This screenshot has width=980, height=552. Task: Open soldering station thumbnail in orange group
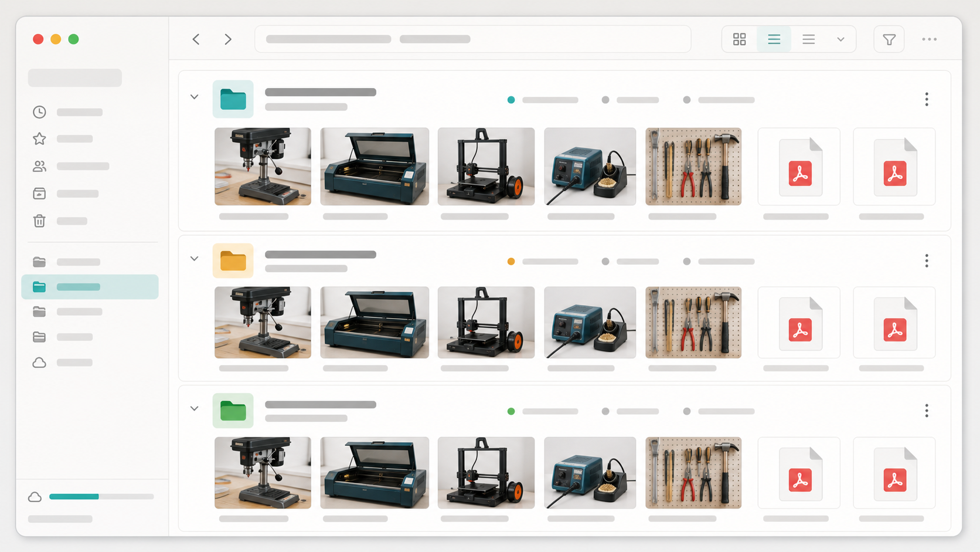click(x=590, y=323)
